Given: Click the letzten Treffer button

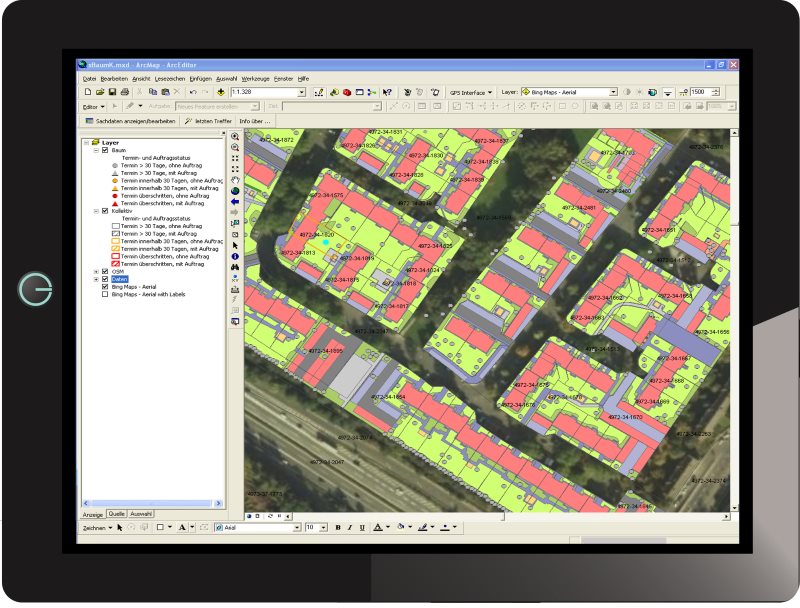Looking at the screenshot, I should [208, 120].
